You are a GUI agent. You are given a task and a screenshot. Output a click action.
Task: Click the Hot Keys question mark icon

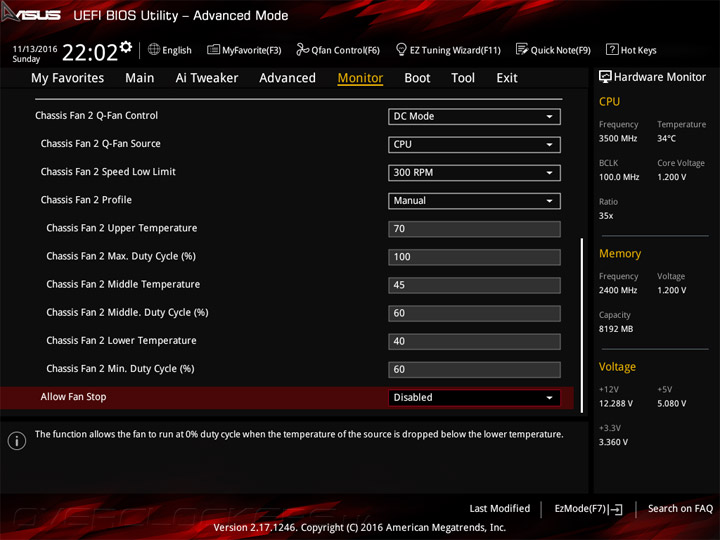pos(612,49)
